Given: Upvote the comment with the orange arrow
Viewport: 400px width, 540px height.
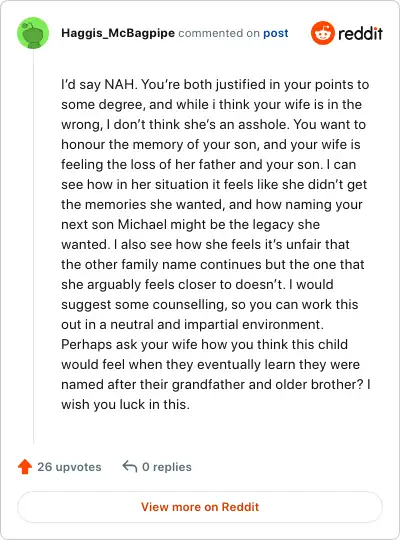Looking at the screenshot, I should 25,467.
